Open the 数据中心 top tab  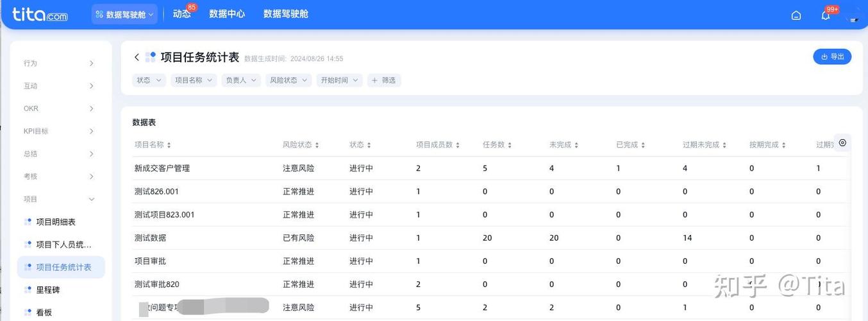point(227,14)
